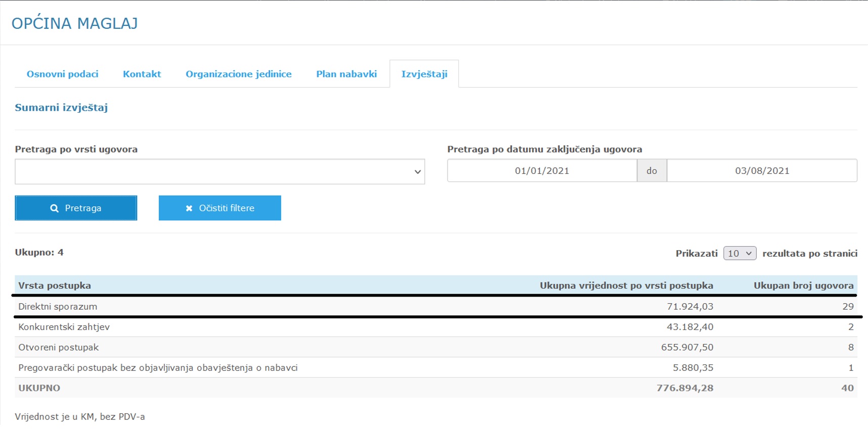Click Pretraga po datumu zaključenja ugovora label

coord(544,149)
